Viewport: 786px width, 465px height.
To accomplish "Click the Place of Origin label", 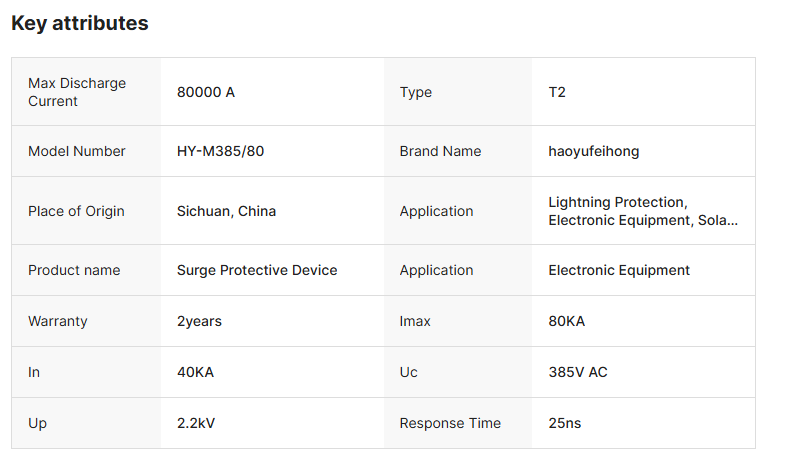I will coord(76,211).
